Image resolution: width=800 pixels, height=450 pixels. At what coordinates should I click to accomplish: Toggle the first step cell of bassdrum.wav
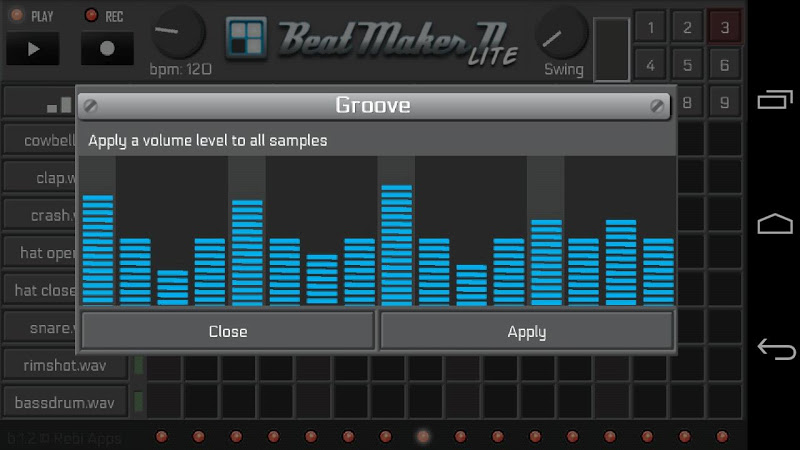164,401
